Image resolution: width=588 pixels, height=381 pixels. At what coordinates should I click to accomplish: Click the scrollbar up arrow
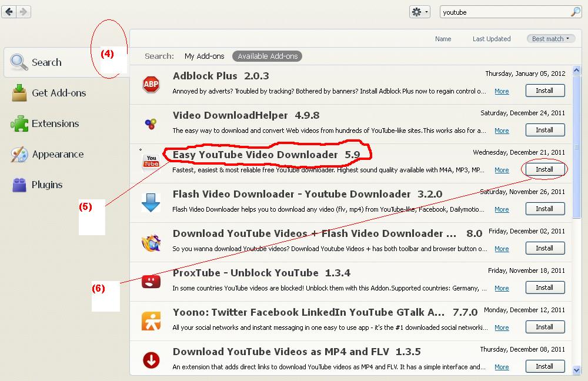(x=577, y=70)
